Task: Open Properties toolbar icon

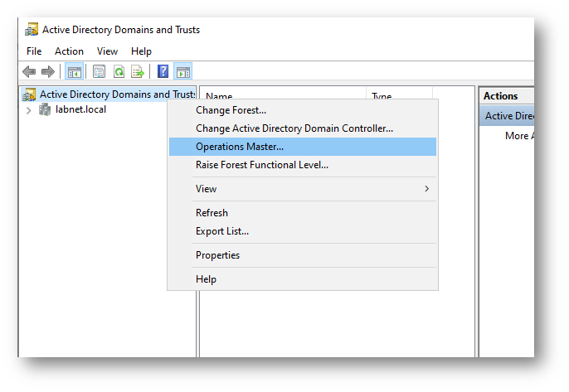Action: pyautogui.click(x=99, y=71)
